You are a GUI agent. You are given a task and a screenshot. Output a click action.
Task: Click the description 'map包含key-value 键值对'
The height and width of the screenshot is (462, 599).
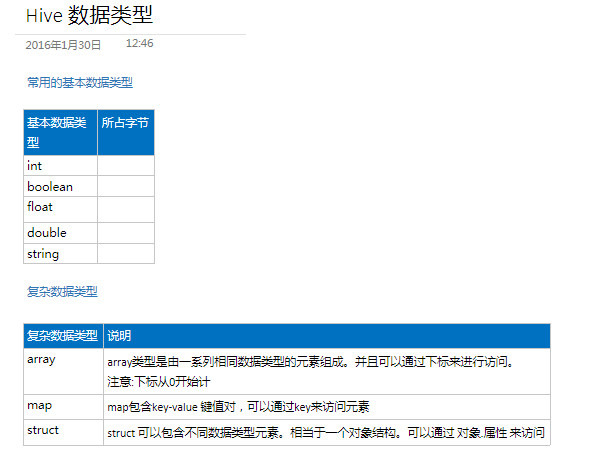point(238,407)
